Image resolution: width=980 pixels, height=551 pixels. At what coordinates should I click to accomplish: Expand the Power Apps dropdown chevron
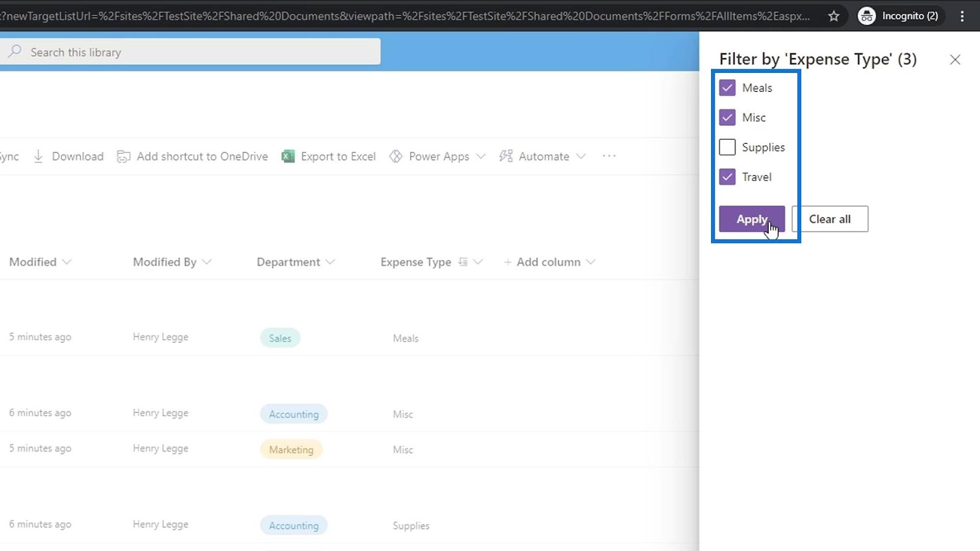tap(481, 156)
